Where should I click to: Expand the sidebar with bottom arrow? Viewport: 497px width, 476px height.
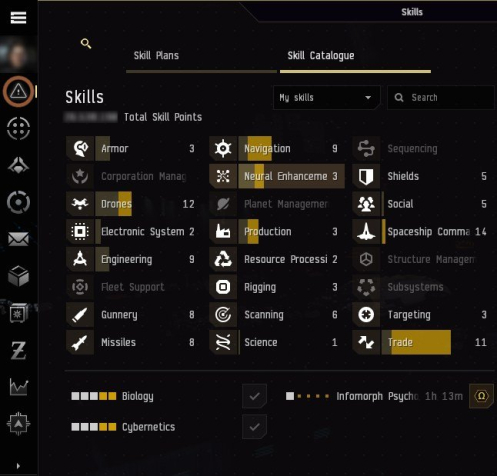[18, 466]
